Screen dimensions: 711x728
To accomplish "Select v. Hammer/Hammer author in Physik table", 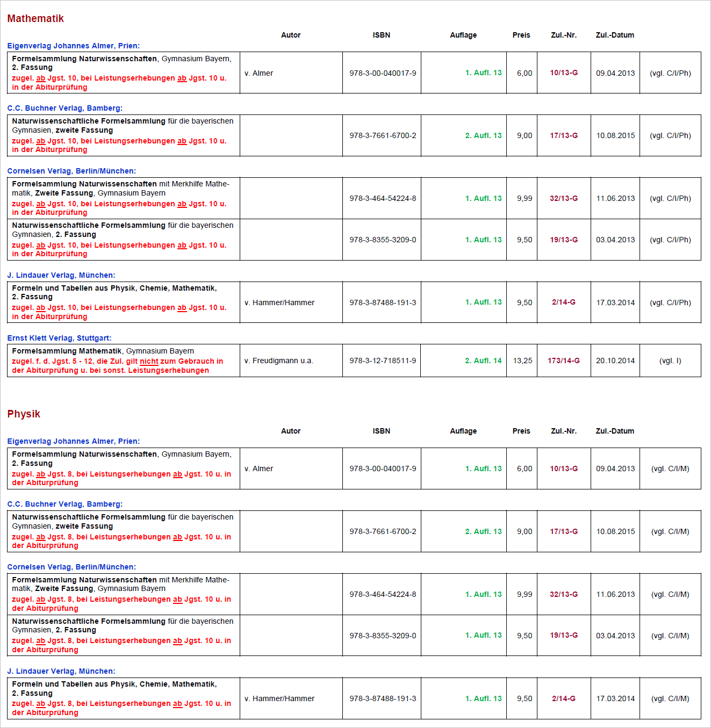I will [279, 698].
